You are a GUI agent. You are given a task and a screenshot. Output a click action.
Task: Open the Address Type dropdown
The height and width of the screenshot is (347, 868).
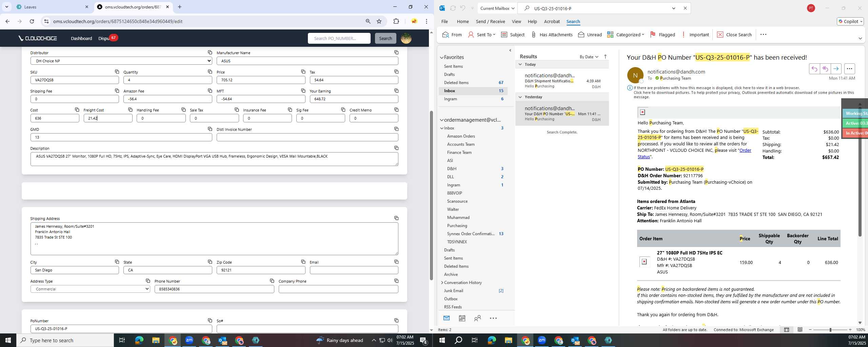(x=90, y=289)
